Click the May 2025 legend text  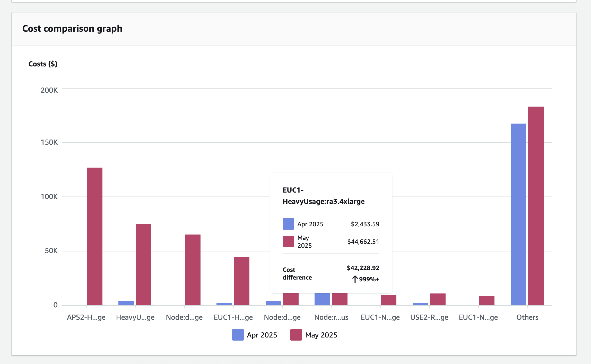[x=321, y=335]
